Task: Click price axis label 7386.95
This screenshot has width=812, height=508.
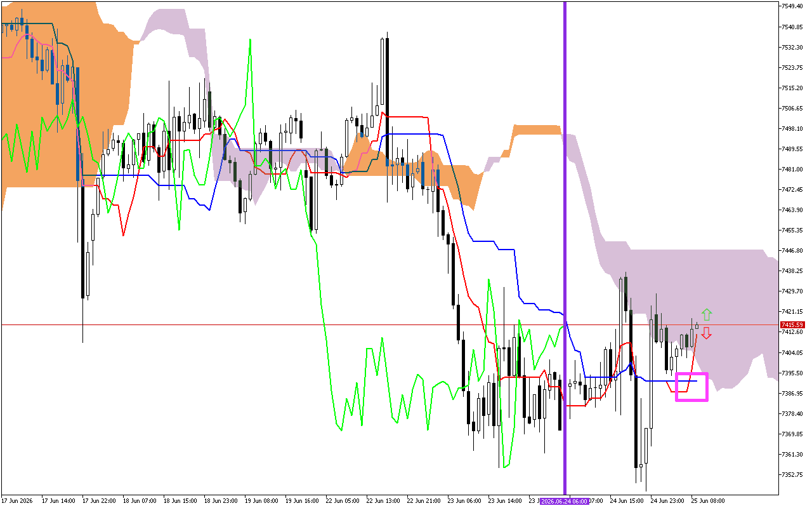Action: click(x=793, y=393)
